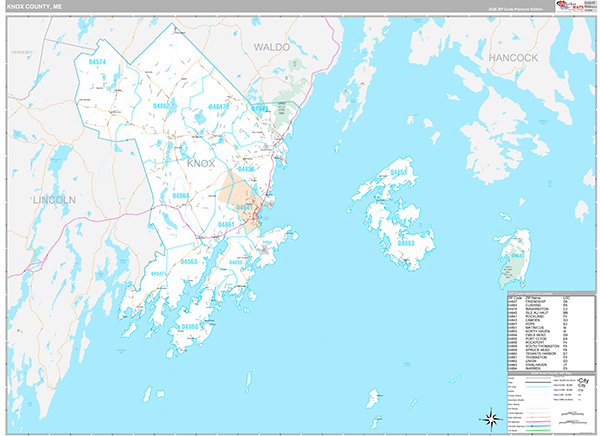Click the largest 'City' sample in legend
The height and width of the screenshot is (436, 600).
[x=583, y=381]
